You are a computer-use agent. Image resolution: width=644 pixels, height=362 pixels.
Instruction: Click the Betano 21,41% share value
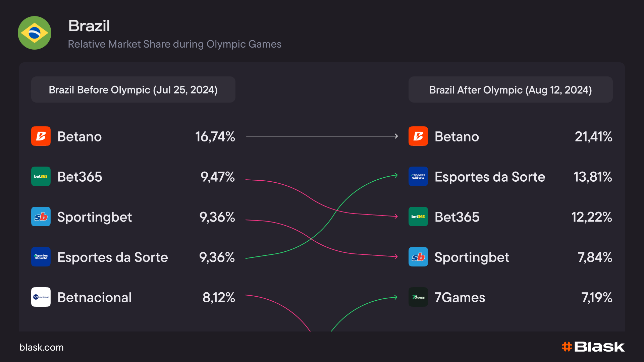click(593, 137)
